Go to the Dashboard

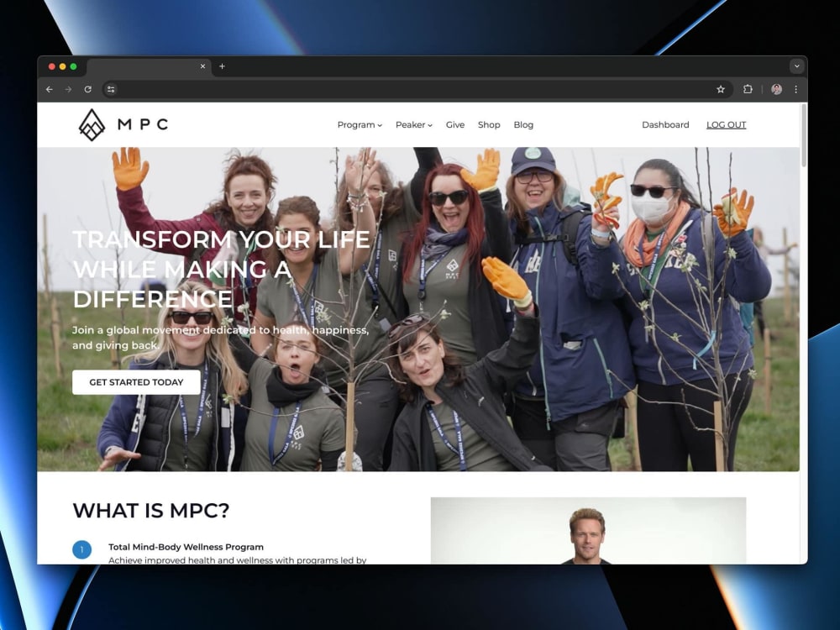[665, 125]
